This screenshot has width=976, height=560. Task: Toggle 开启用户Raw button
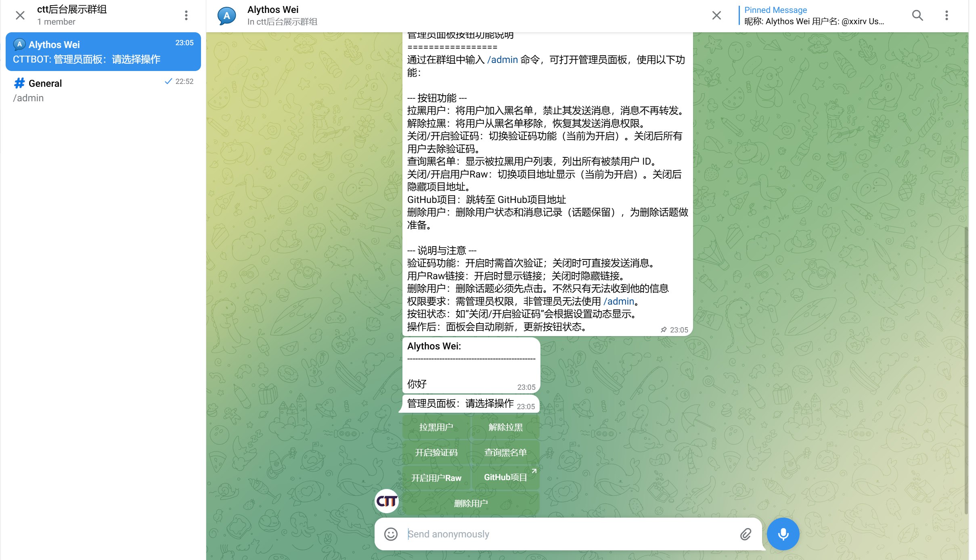(436, 478)
